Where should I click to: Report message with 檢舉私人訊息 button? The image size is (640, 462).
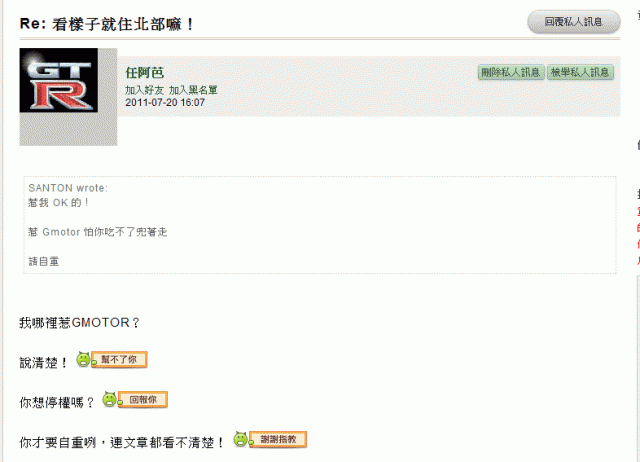click(580, 72)
